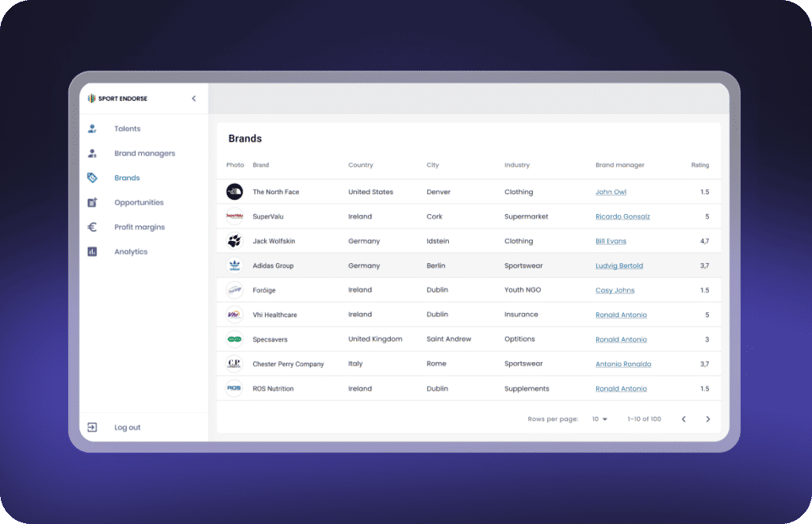The image size is (812, 524).
Task: Collapse the sidebar with the chevron
Action: [193, 98]
